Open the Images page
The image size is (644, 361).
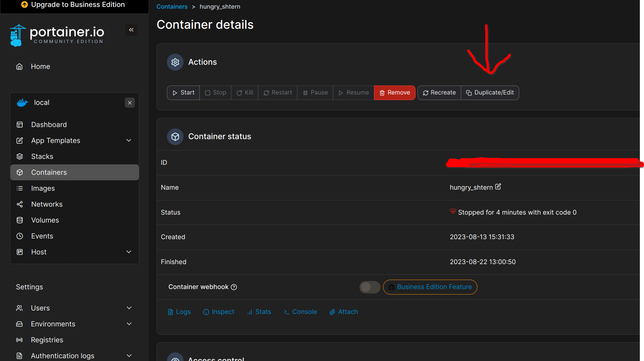pyautogui.click(x=43, y=188)
